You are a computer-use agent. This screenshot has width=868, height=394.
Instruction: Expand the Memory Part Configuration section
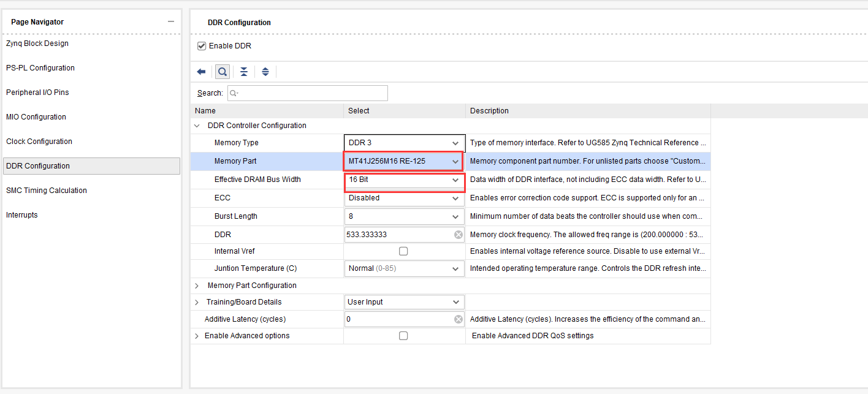197,286
